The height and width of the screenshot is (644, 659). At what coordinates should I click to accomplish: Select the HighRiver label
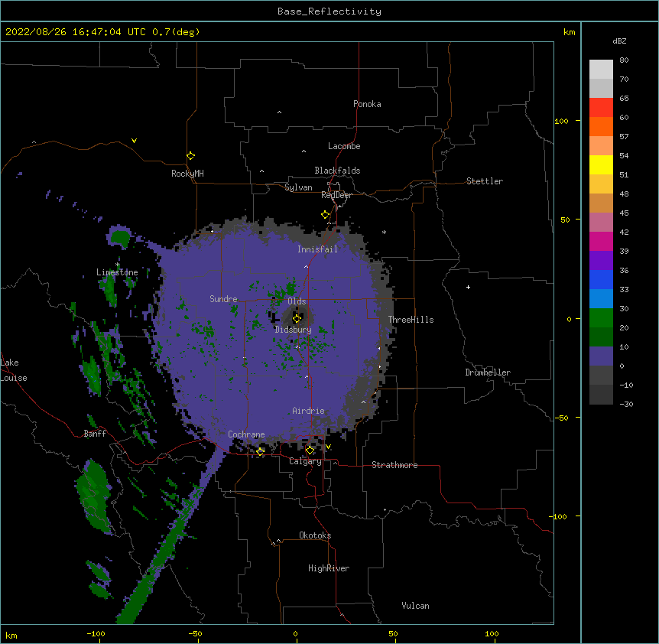(x=329, y=568)
